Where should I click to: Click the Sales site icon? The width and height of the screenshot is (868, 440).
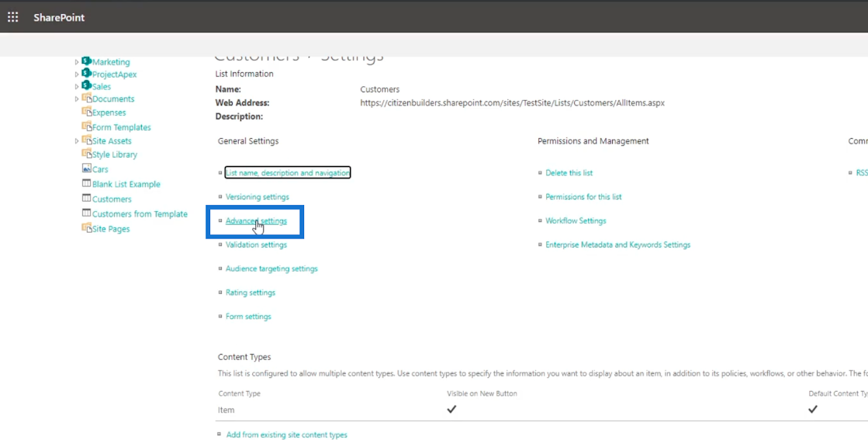coord(86,85)
